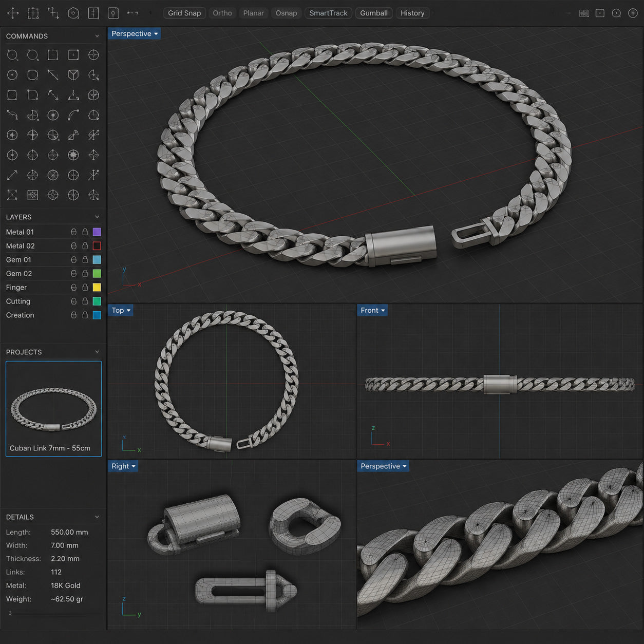Open the Front viewport dropdown
The width and height of the screenshot is (644, 644).
click(372, 310)
